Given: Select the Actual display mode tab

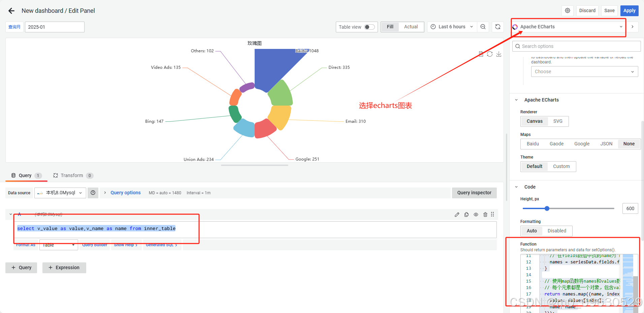Looking at the screenshot, I should [x=411, y=27].
